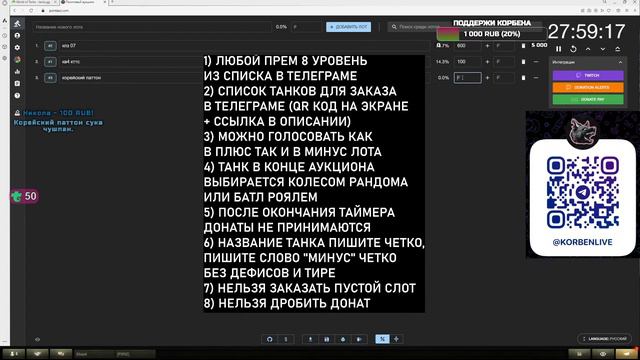Open the auction gavel page in sidebar
Screen dimensions: 640x360
pos(17,24)
